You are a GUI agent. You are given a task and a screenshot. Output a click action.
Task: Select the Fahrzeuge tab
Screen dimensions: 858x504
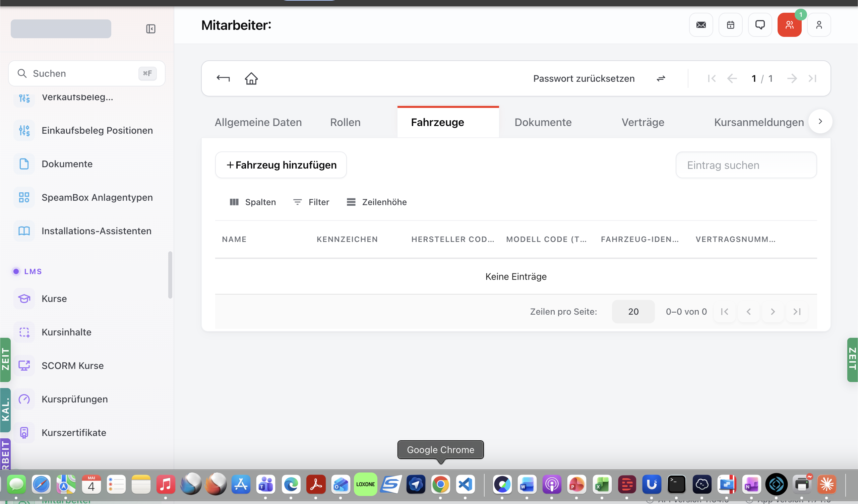coord(448,122)
